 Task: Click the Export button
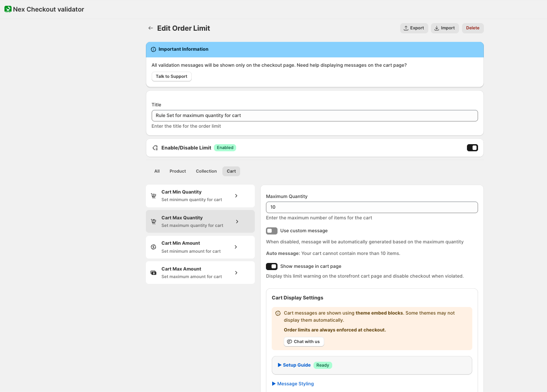(414, 28)
